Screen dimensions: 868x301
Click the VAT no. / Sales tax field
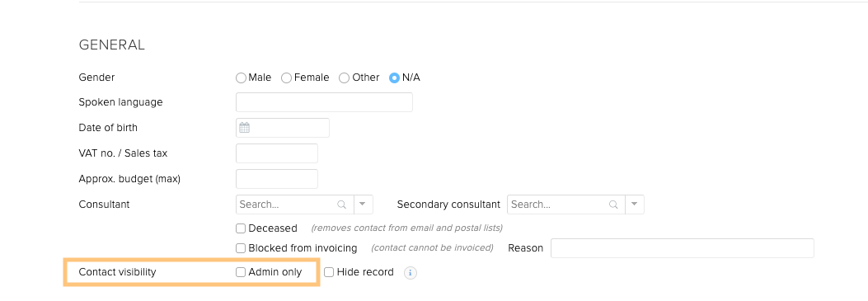point(277,153)
